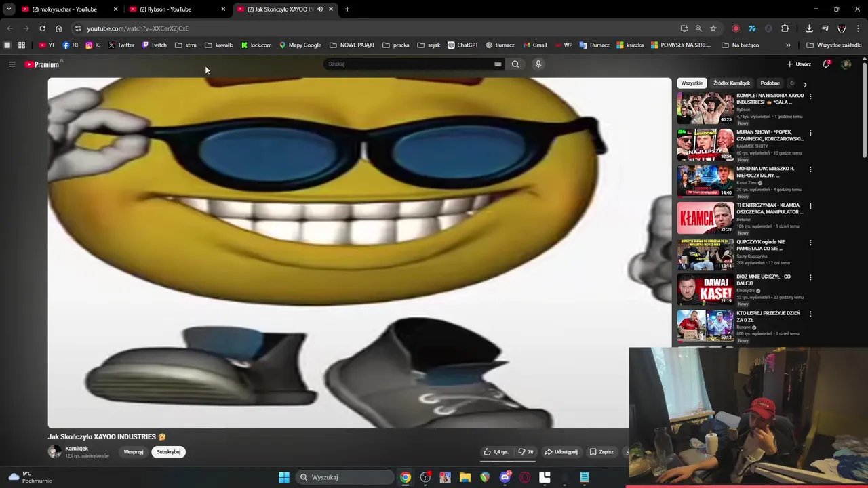Screen dimensions: 868x488
Task: Open the pracka bookmark folder
Action: click(x=396, y=45)
